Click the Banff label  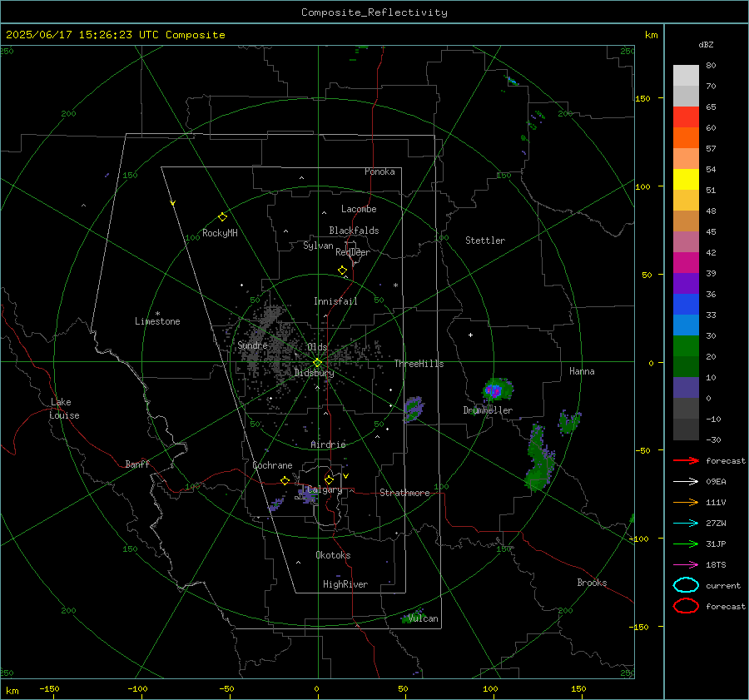(137, 464)
